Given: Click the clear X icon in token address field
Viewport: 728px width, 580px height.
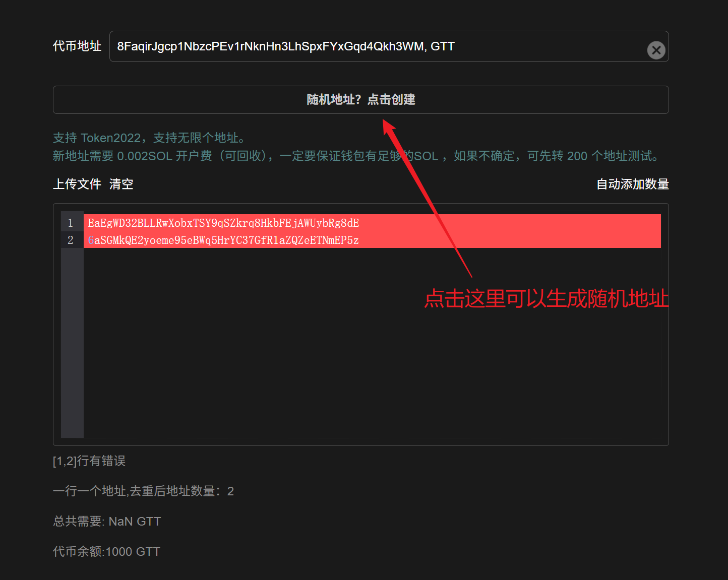Looking at the screenshot, I should (656, 50).
